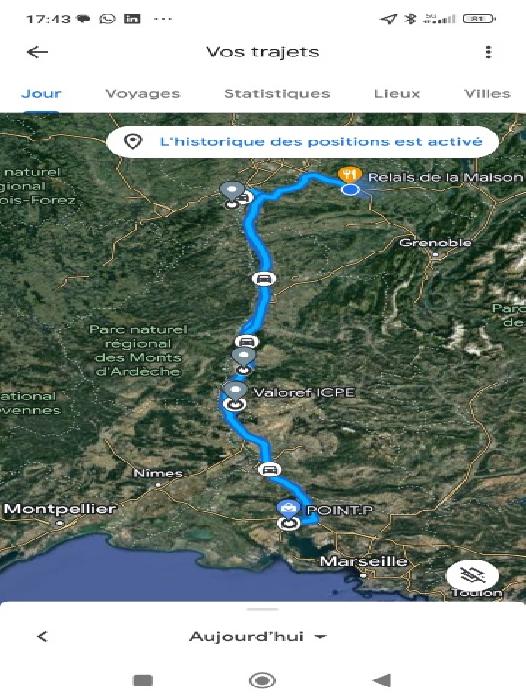Open the three-dot overflow menu
Screen dimensions: 526x700
(x=488, y=52)
